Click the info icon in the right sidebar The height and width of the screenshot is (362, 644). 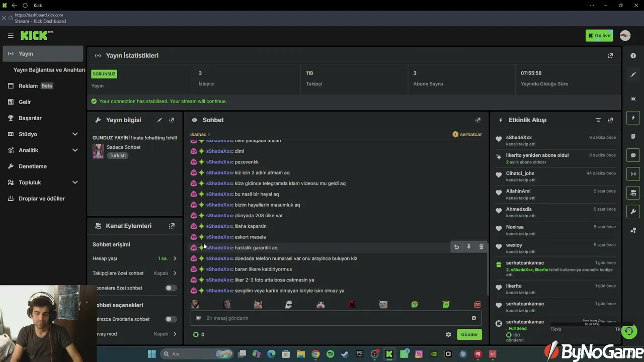(x=633, y=56)
